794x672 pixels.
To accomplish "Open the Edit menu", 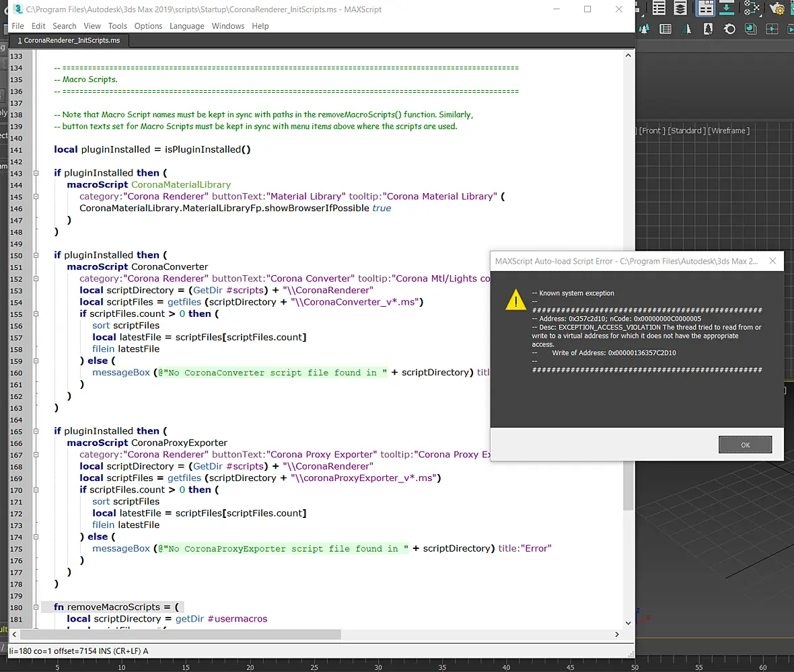I will pos(38,26).
